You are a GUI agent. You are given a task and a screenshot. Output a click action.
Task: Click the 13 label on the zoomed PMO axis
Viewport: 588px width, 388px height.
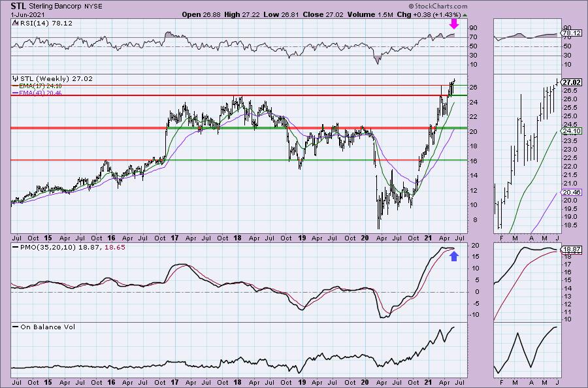567,296
